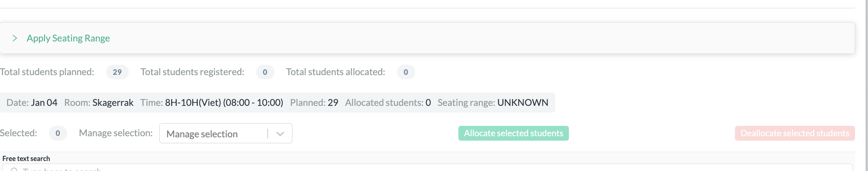
Task: Click Allocated students: 0 in info bar
Action: click(388, 103)
